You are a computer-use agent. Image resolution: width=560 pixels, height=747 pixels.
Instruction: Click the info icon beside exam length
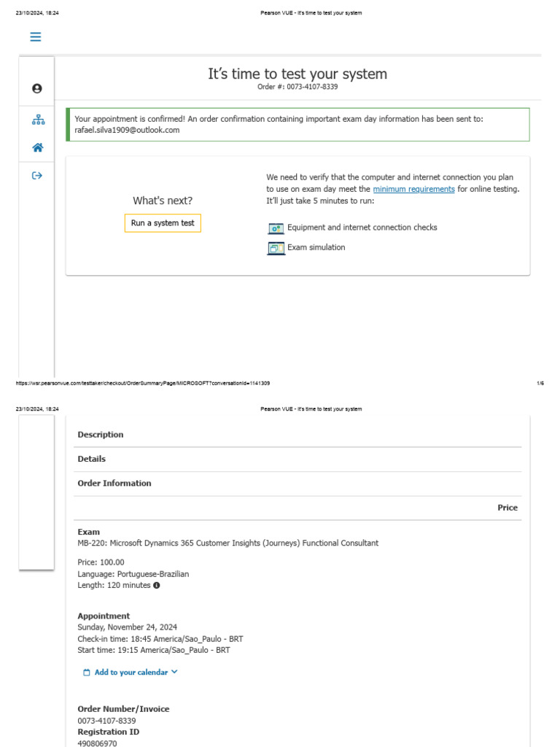(x=157, y=585)
